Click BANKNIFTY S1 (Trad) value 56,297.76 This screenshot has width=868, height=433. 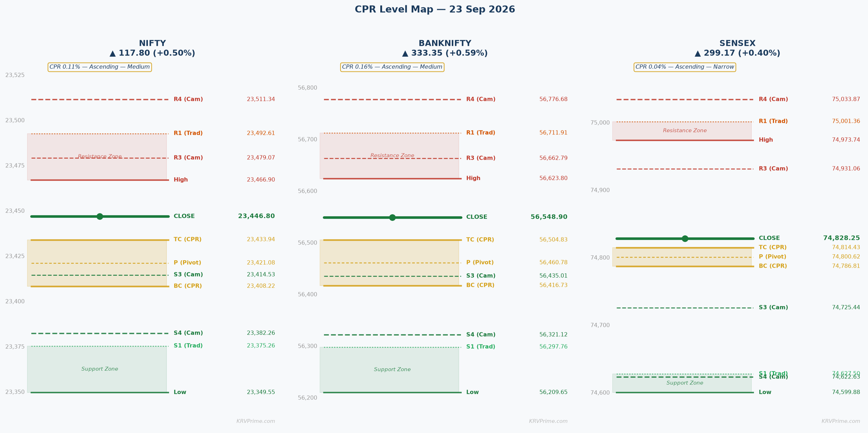coord(554,347)
